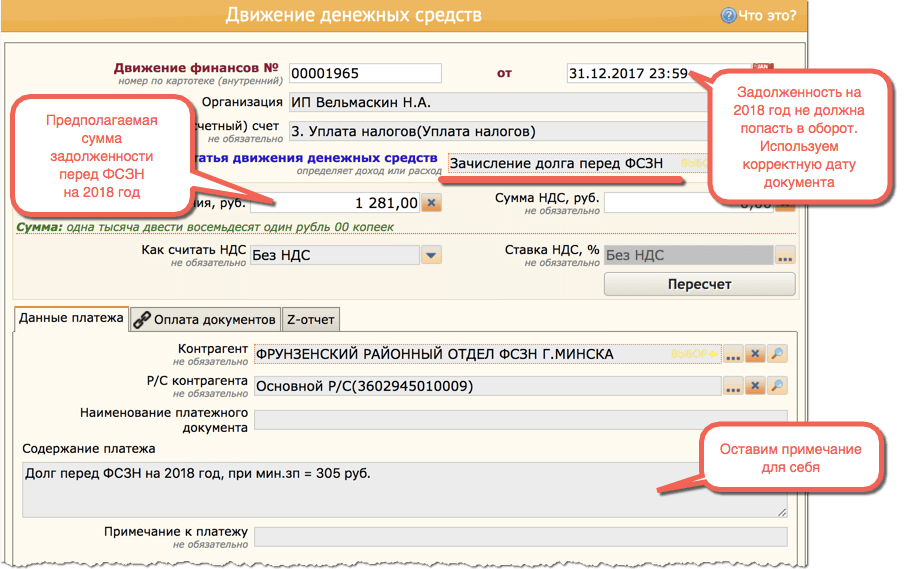This screenshot has height=569, width=905.
Task: Select the 'Данные платежа' tab
Action: (71, 319)
